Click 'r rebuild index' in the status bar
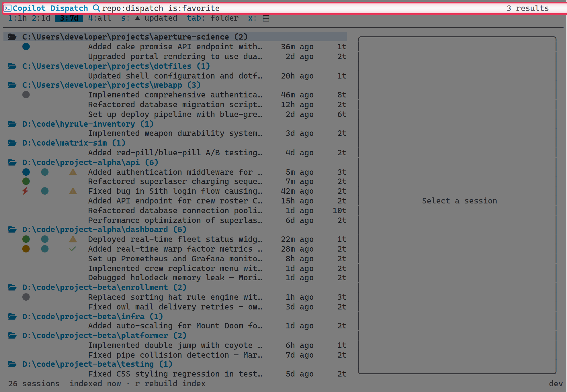 tap(170, 383)
